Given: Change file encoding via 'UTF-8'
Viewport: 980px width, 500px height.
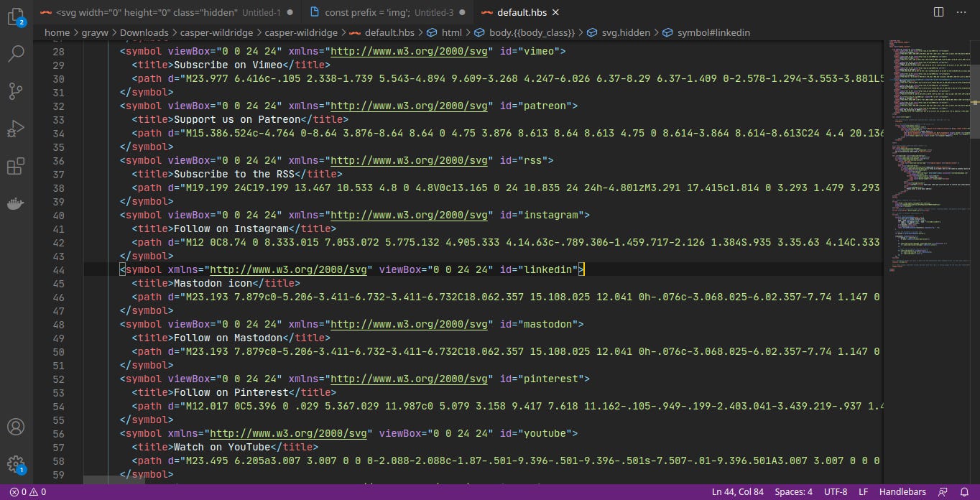Looking at the screenshot, I should (836, 492).
